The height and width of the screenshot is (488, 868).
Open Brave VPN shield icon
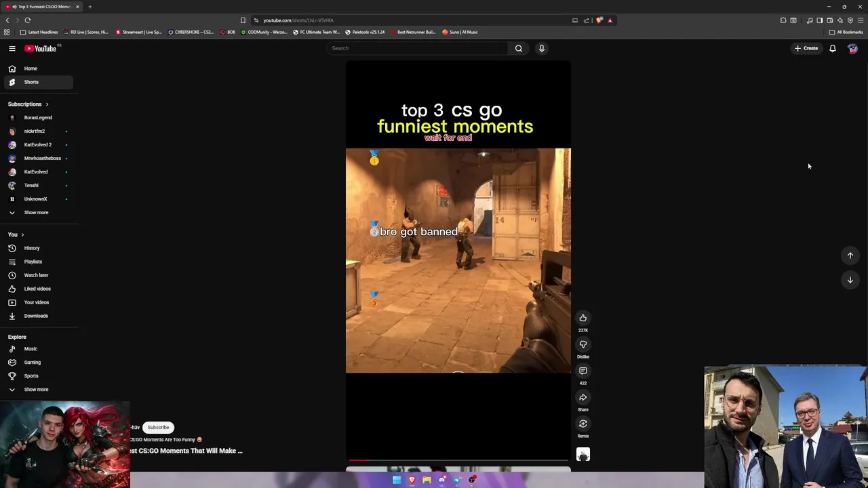[x=850, y=20]
